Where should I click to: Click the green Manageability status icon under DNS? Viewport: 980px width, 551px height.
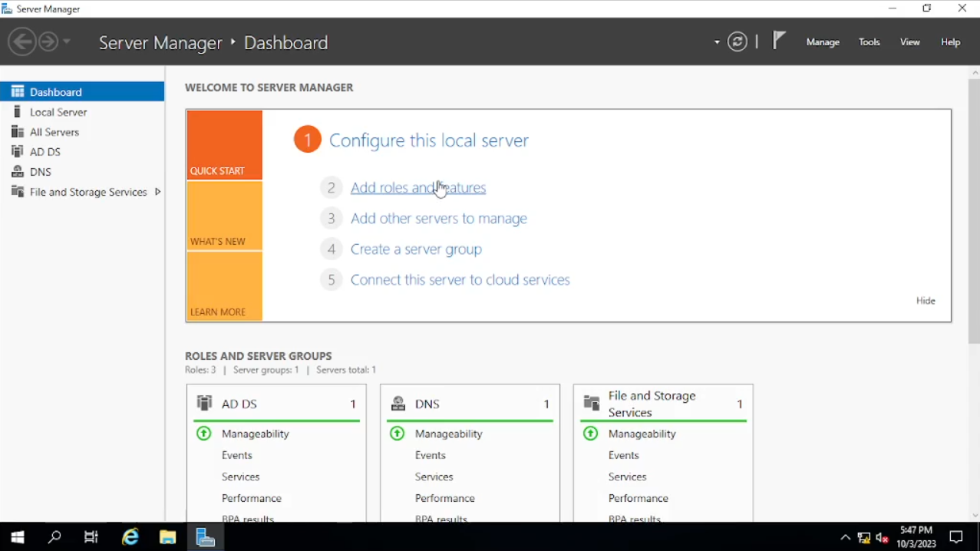(x=398, y=434)
